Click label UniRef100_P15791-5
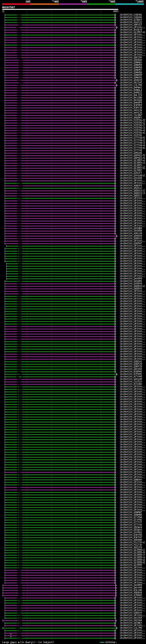 pyautogui.click(x=132, y=120)
